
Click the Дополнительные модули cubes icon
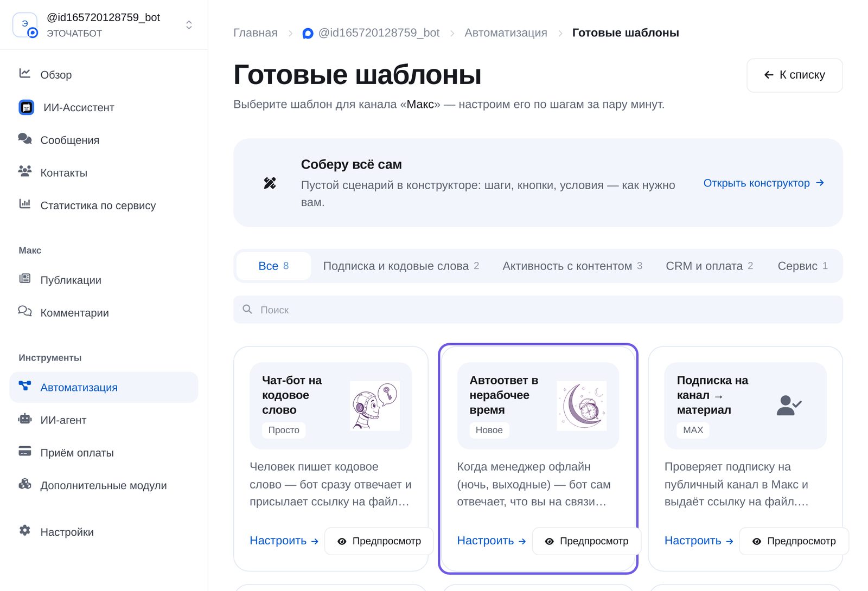(x=25, y=484)
